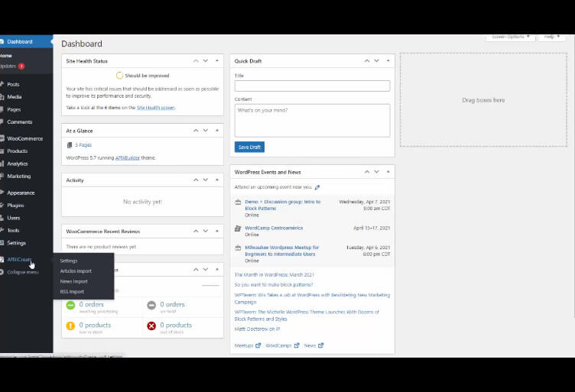
Task: Collapse the At a Glance panel
Action: click(217, 131)
